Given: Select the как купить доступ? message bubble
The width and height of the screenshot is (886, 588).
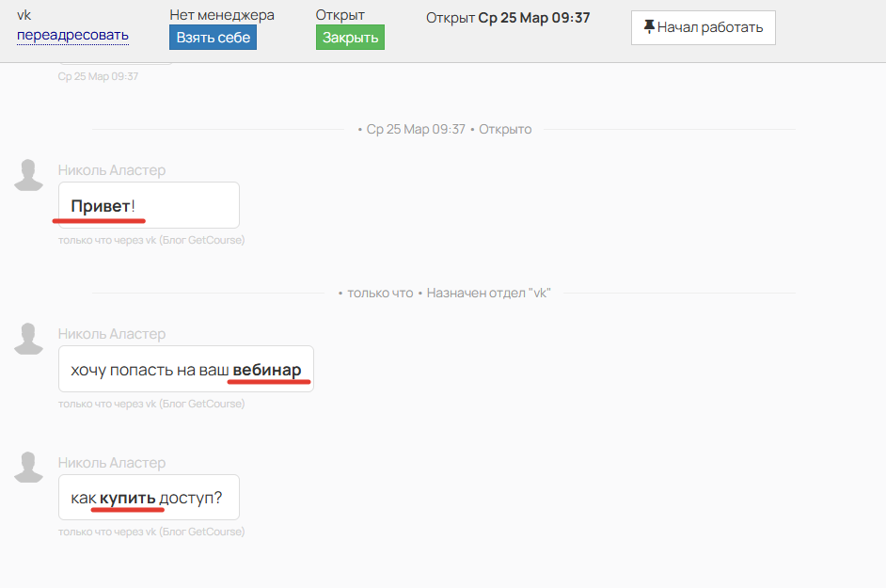Looking at the screenshot, I should pyautogui.click(x=149, y=498).
